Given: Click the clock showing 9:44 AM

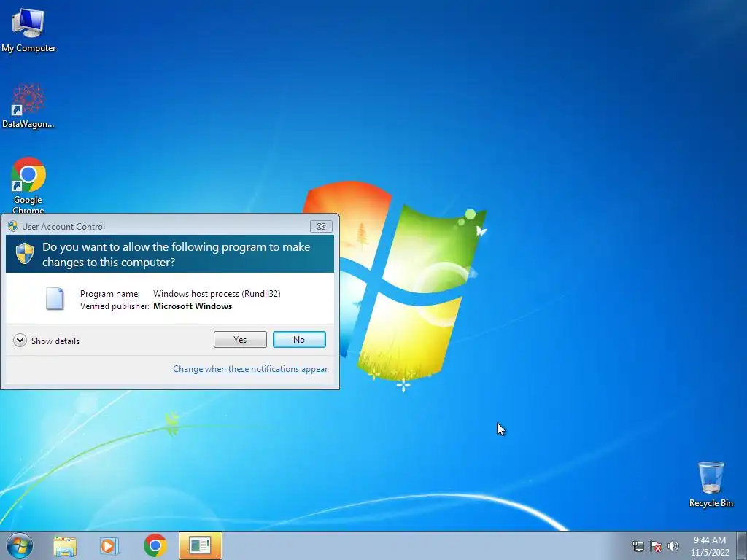Looking at the screenshot, I should [x=710, y=546].
